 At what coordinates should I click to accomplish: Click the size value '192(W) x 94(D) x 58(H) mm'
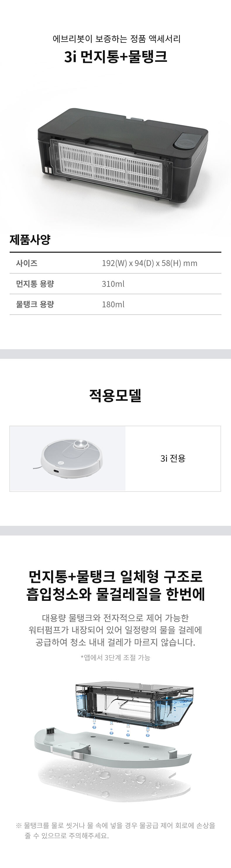click(x=149, y=263)
